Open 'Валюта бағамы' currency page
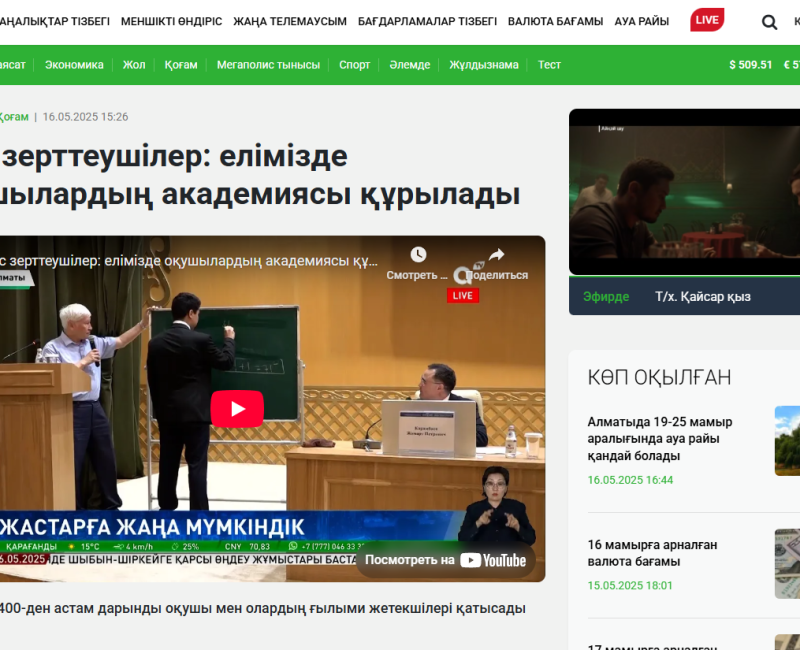The width and height of the screenshot is (800, 650). (555, 21)
